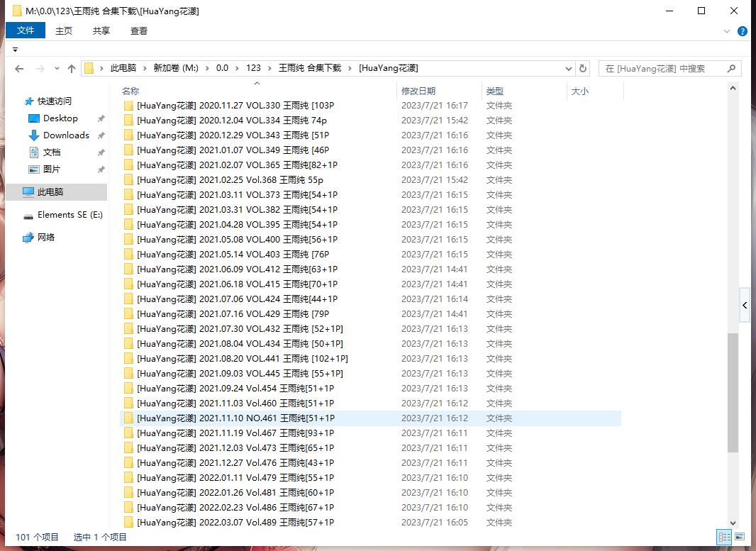
Task: Refresh the current folder view
Action: pos(583,69)
